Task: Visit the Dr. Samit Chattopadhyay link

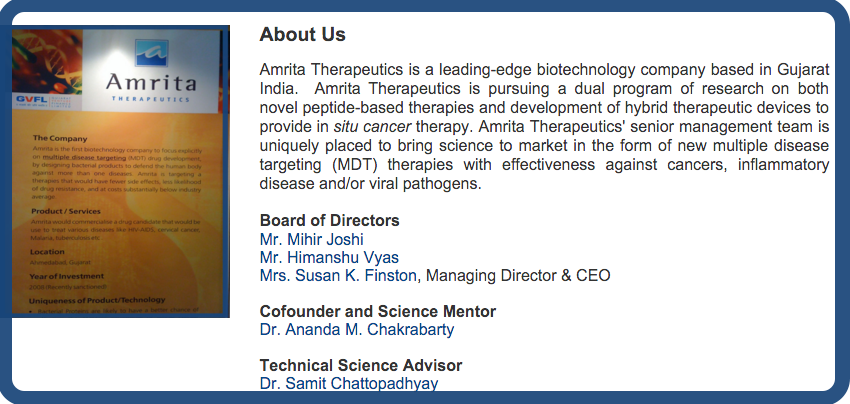Action: click(348, 383)
